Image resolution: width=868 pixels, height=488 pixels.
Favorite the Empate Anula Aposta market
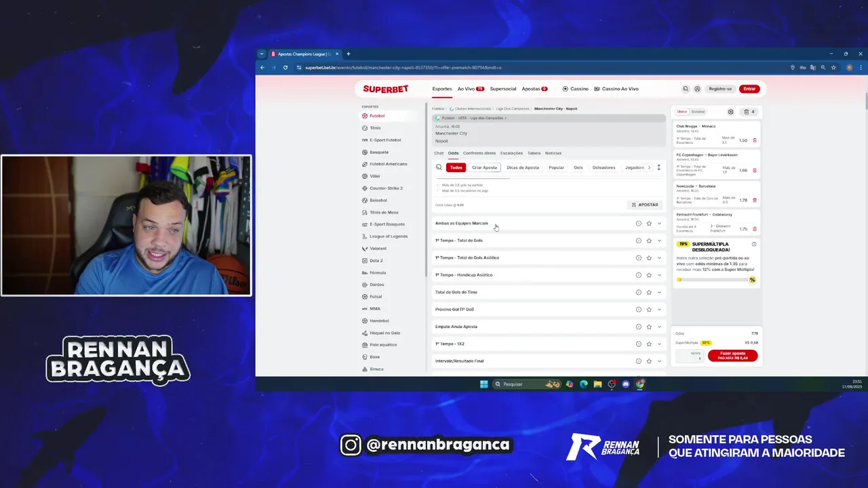click(649, 327)
